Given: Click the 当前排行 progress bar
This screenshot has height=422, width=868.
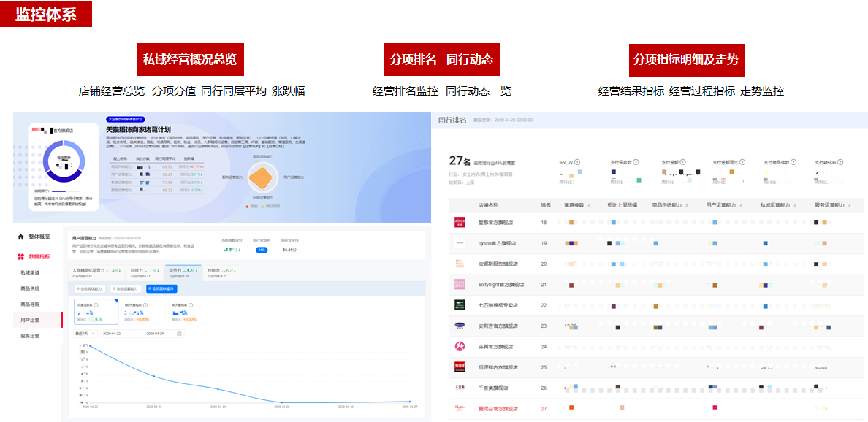Looking at the screenshot, I should 65,191.
